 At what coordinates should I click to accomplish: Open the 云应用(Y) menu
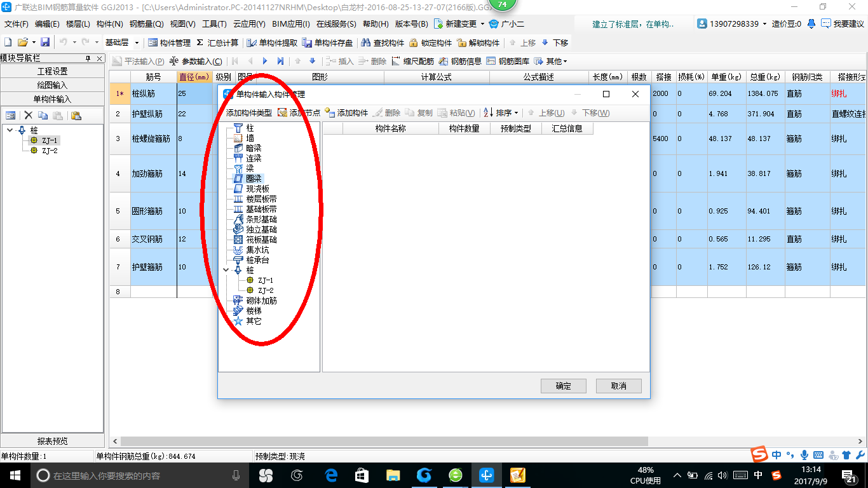point(249,24)
